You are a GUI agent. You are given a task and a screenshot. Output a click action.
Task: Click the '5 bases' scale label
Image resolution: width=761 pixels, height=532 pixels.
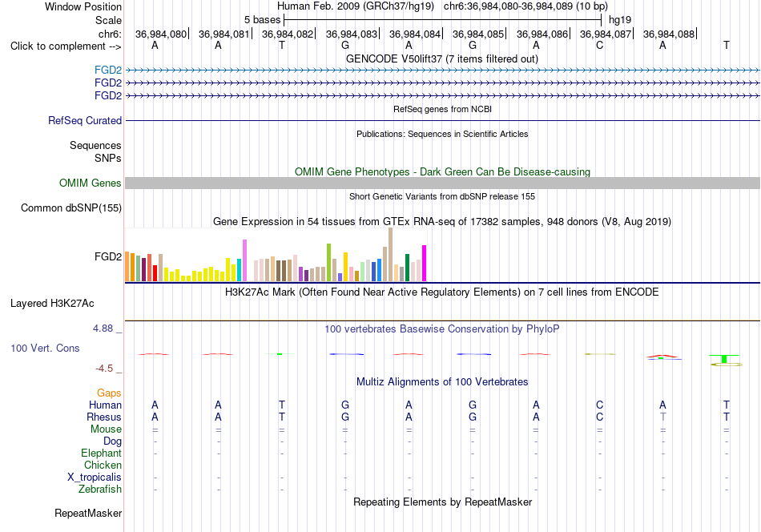pos(262,20)
